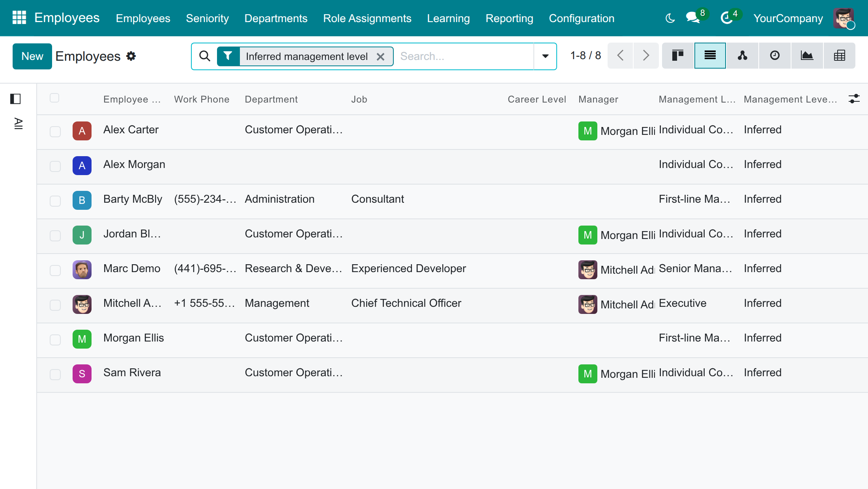Open the Learning menu

pyautogui.click(x=448, y=18)
